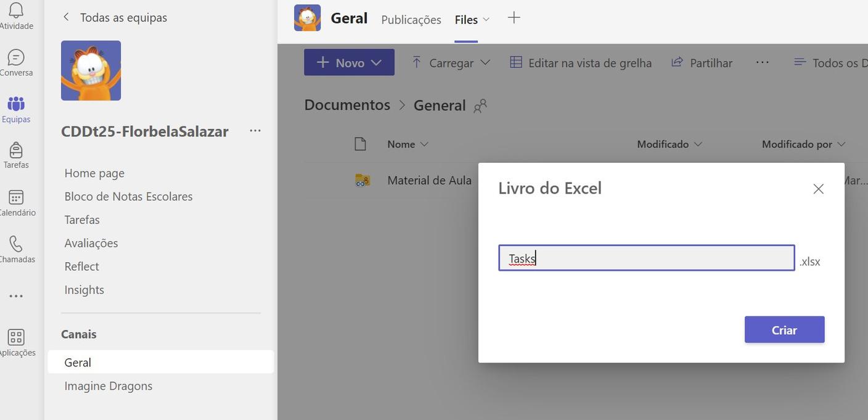Switch to the Files tab
Image resolution: width=868 pixels, height=420 pixels.
(x=466, y=20)
